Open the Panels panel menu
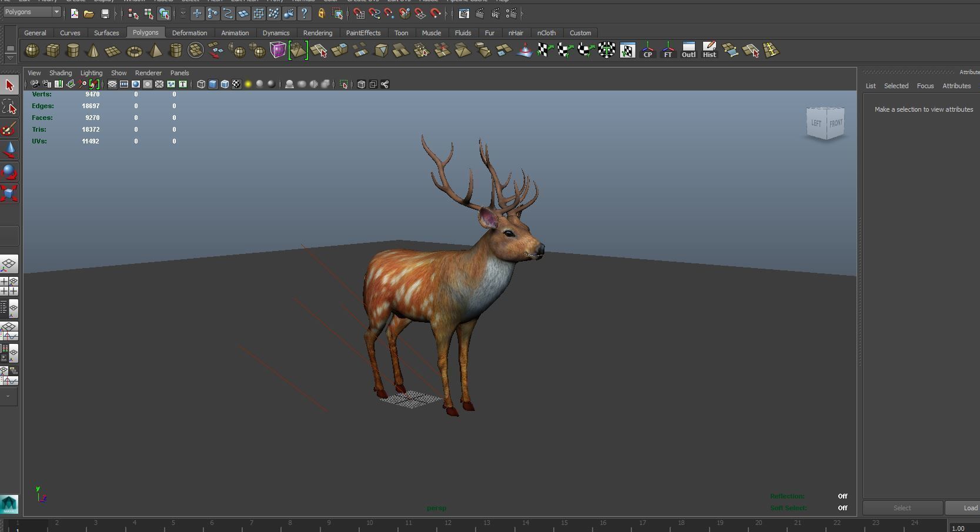This screenshot has height=532, width=980. [x=179, y=73]
